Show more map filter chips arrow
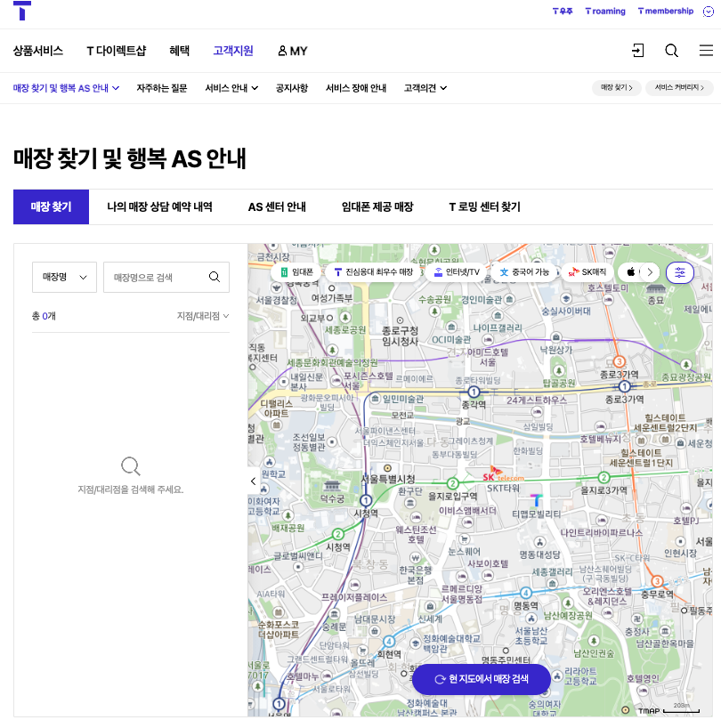721x728 pixels. pos(650,272)
